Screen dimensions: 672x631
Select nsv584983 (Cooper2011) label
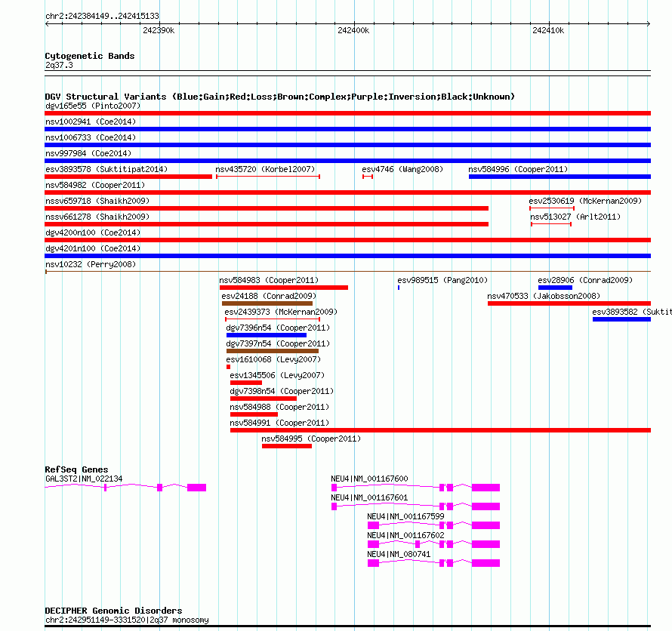(269, 280)
